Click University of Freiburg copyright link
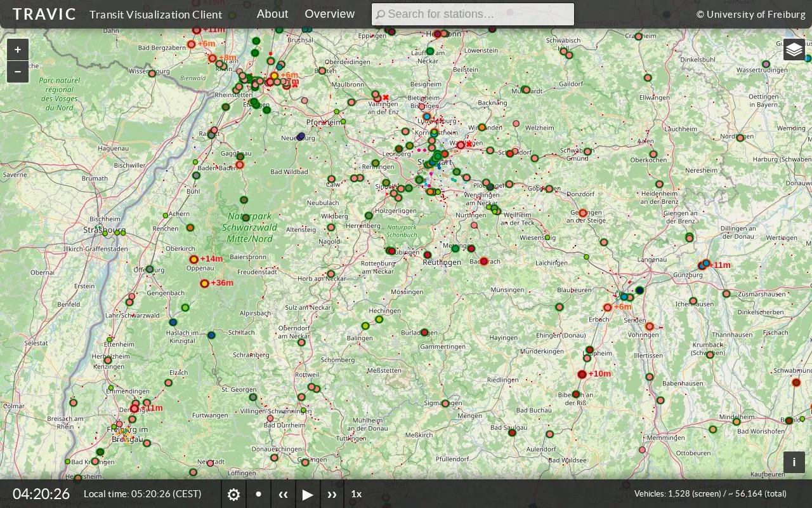 (751, 14)
